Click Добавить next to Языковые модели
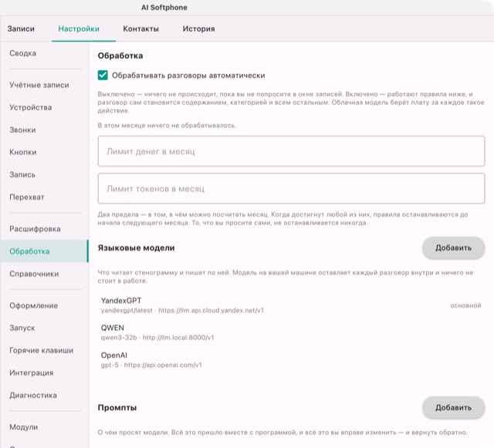 [453, 248]
